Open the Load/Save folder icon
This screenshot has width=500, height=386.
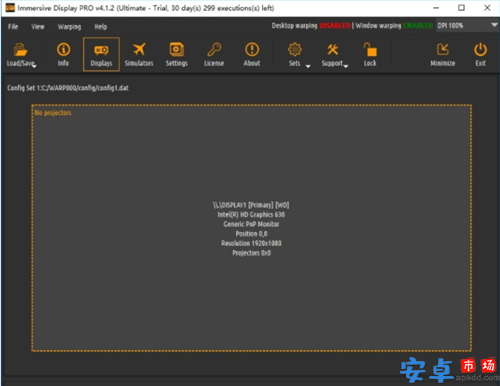[21, 51]
